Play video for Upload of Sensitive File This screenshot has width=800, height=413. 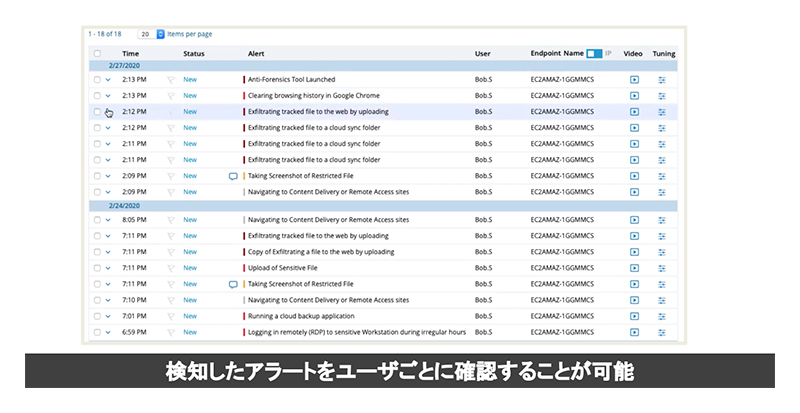click(x=634, y=268)
